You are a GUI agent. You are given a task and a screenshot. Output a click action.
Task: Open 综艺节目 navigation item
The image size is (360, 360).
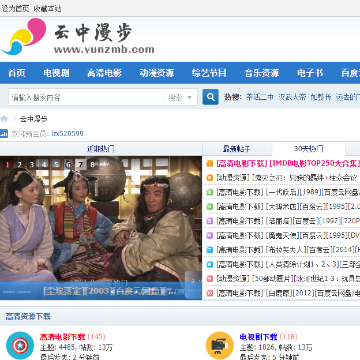click(209, 73)
